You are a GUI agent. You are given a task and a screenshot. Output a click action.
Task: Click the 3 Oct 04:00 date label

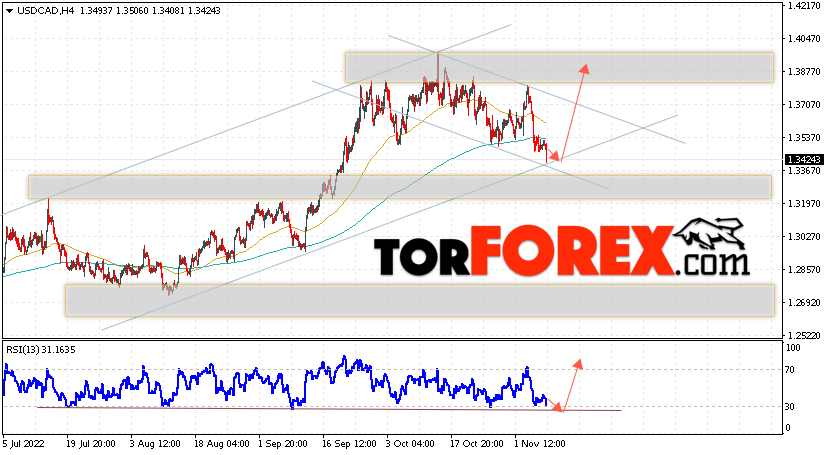pos(410,443)
